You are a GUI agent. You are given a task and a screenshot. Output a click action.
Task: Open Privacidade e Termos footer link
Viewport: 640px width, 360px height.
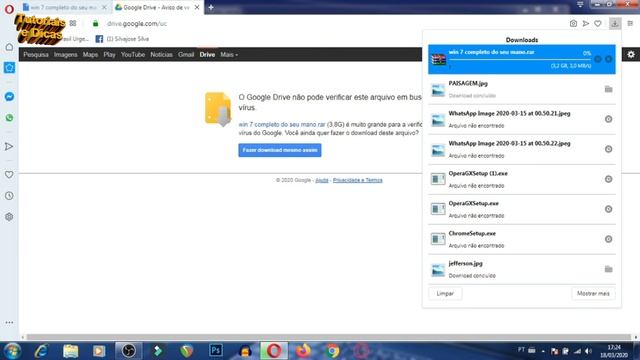click(358, 180)
